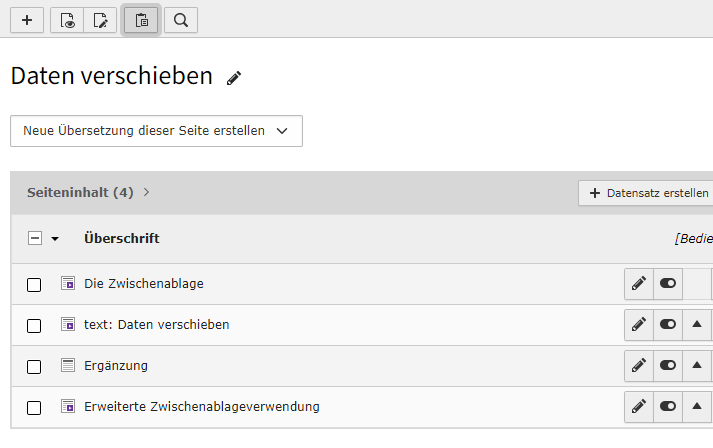Open the Die Zwischenablage record title
Viewport: 713px width, 448px height.
144,283
